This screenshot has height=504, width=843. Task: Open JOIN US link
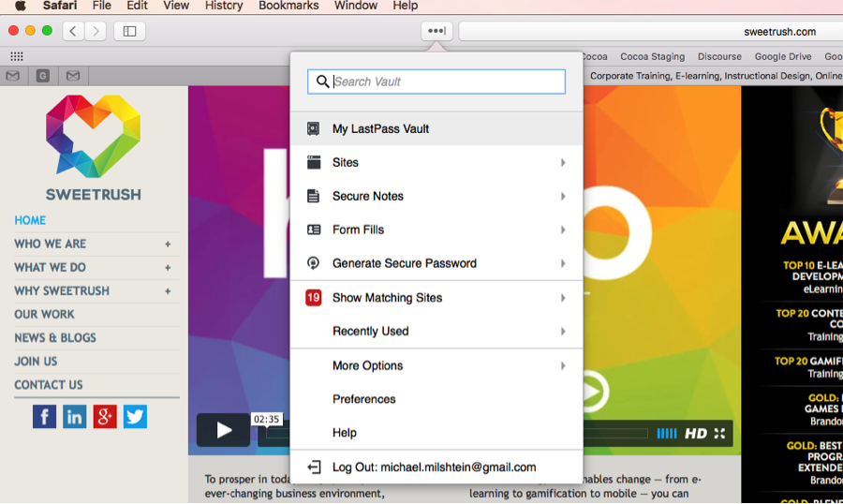(x=36, y=362)
